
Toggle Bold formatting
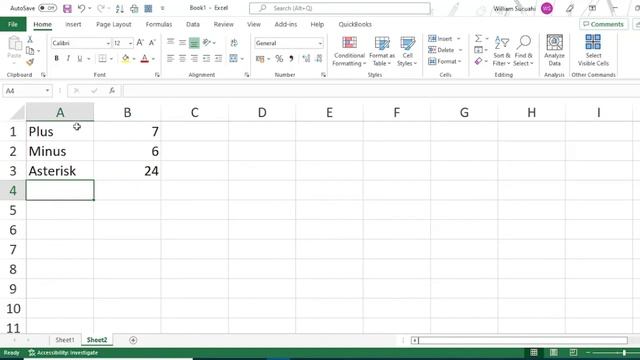[56, 59]
